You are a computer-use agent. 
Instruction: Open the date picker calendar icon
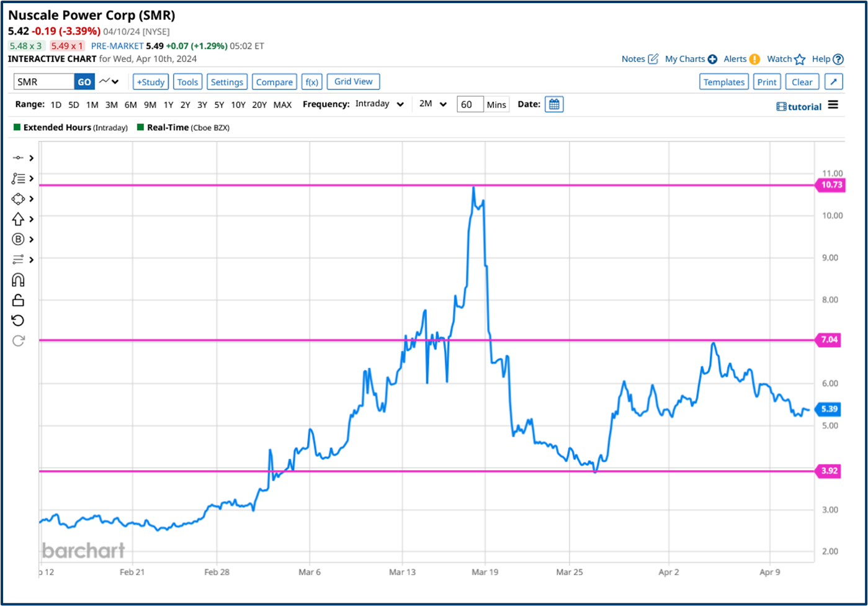tap(554, 104)
